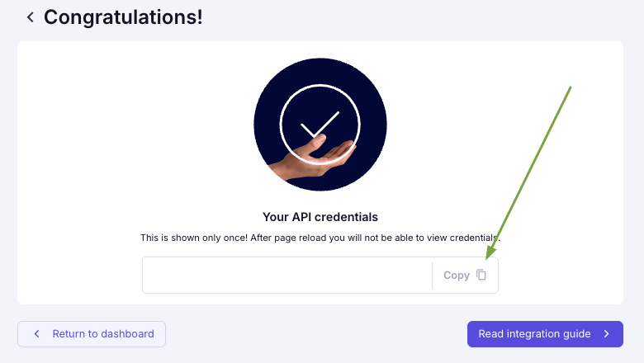Click the white checkmark in the illustration
This screenshot has height=363, width=644.
tap(320, 125)
